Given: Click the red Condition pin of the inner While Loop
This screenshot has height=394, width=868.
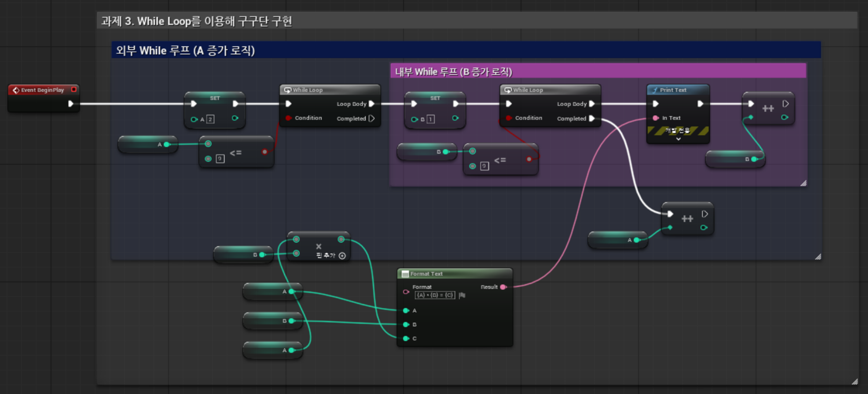Looking at the screenshot, I should tap(509, 118).
